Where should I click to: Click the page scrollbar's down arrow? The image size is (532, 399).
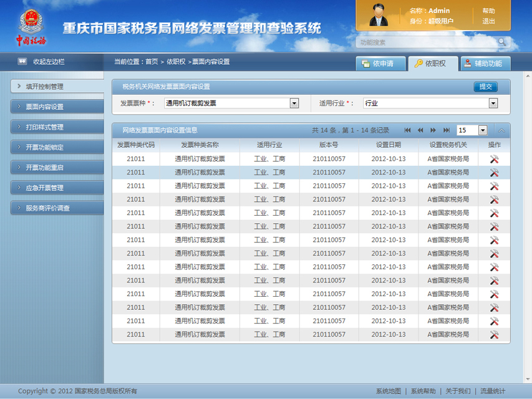[528, 379]
